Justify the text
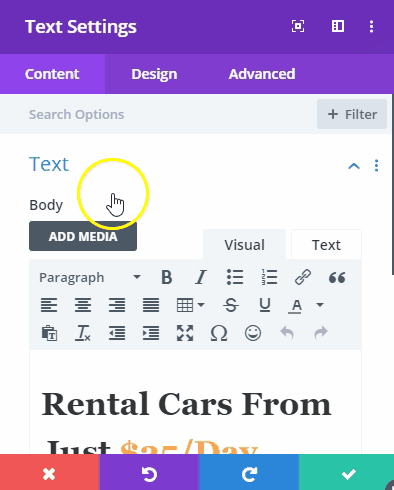 [151, 305]
